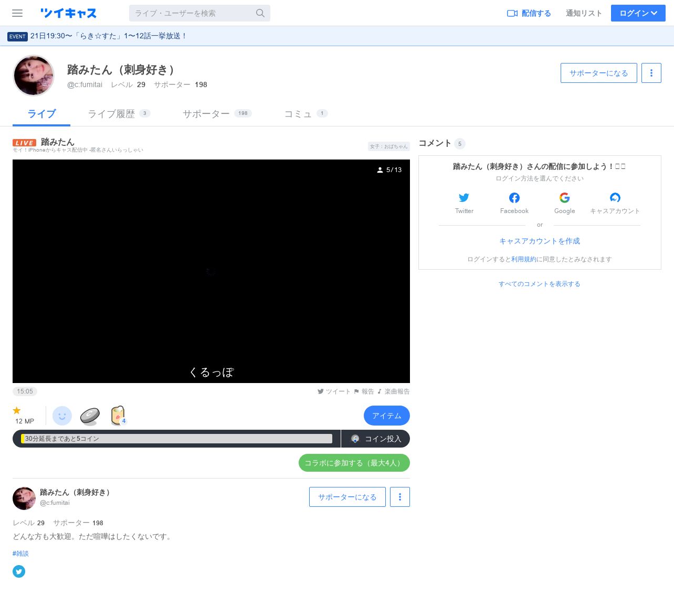Click the search magnifier icon
The image size is (674, 616).
(260, 13)
